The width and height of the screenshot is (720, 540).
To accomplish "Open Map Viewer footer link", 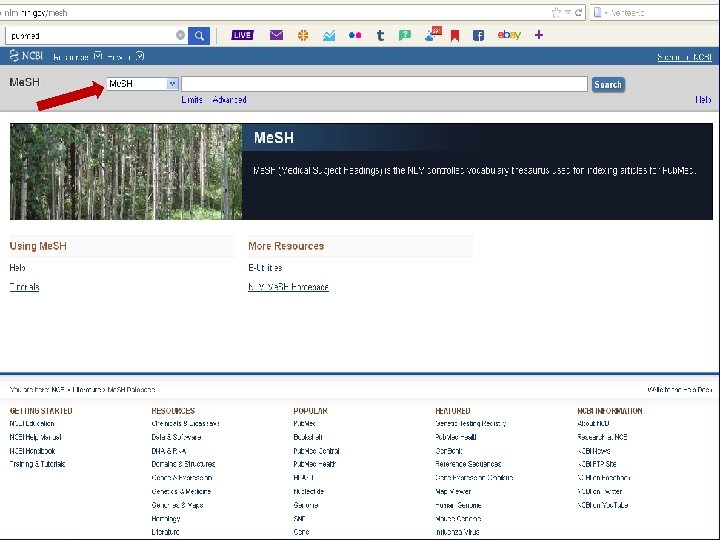I will (453, 491).
